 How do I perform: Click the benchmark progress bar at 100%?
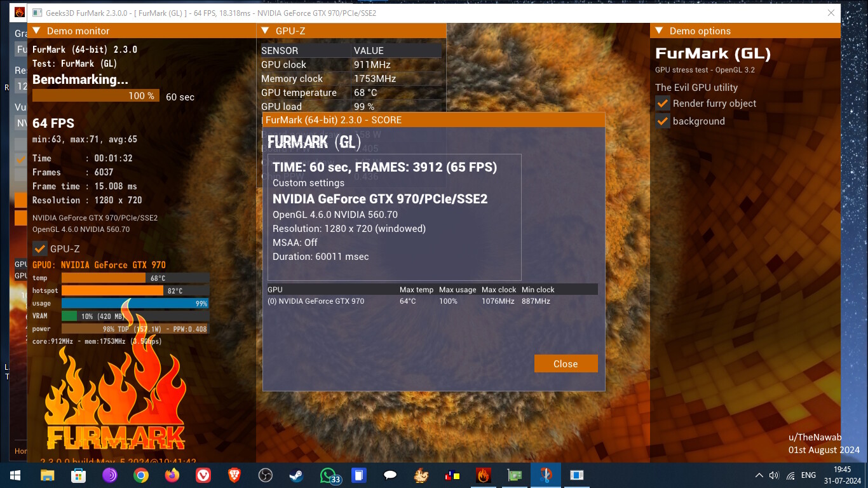point(95,96)
